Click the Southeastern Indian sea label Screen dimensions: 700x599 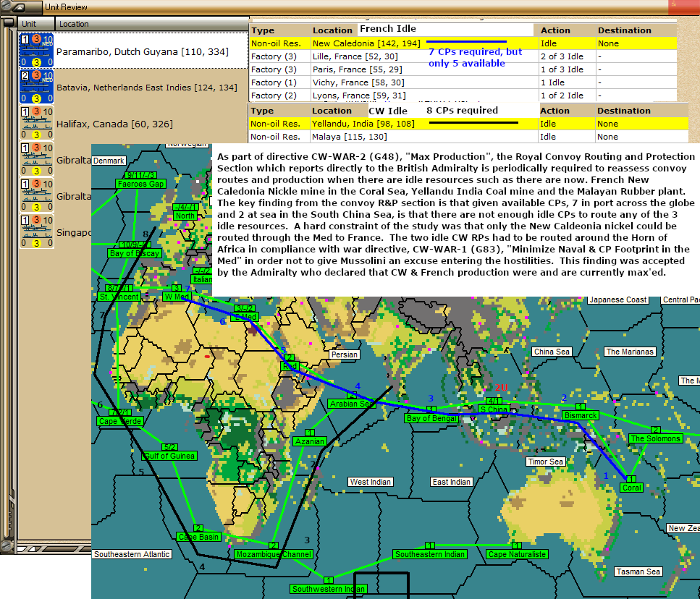click(430, 554)
